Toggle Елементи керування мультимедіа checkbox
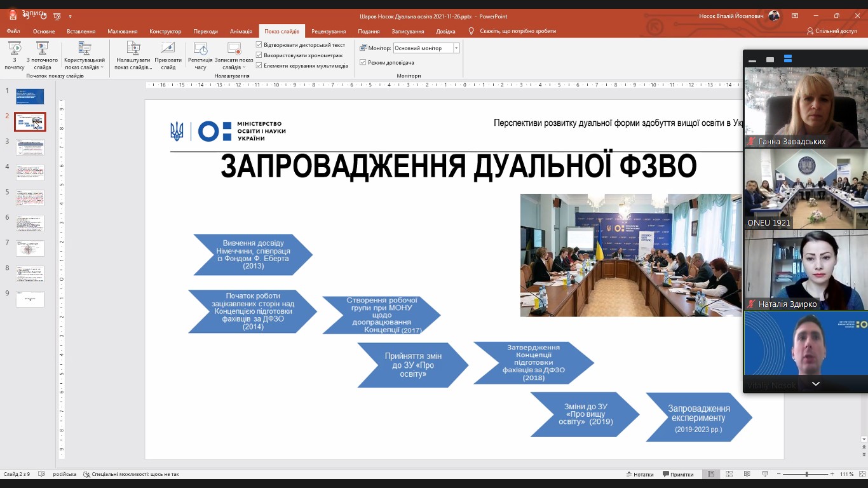Screen dimensions: 868x488 [259, 65]
